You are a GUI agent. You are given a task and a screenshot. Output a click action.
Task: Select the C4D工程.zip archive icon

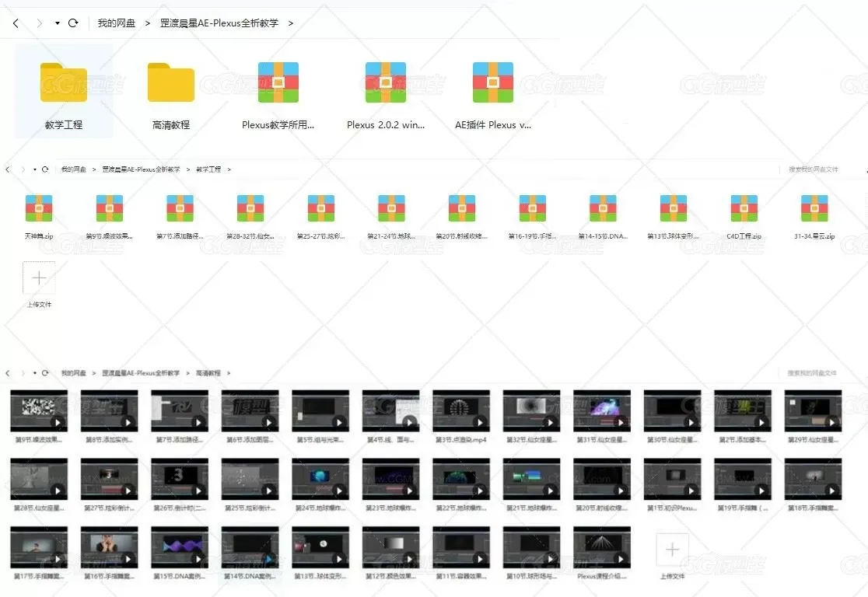coord(744,208)
